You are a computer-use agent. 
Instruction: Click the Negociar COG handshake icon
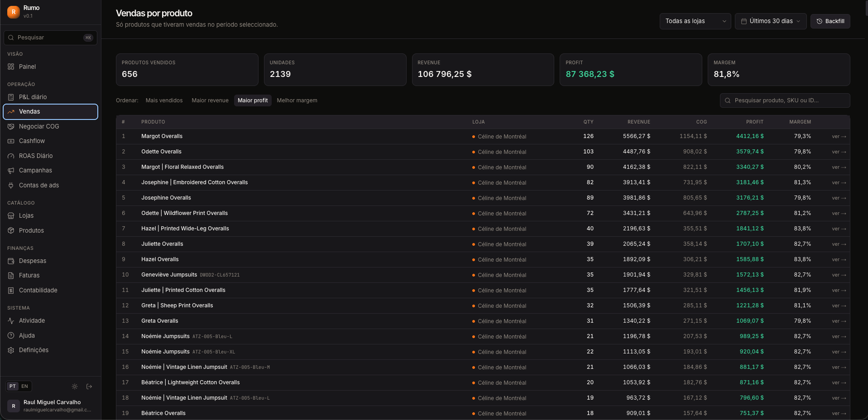click(x=11, y=126)
